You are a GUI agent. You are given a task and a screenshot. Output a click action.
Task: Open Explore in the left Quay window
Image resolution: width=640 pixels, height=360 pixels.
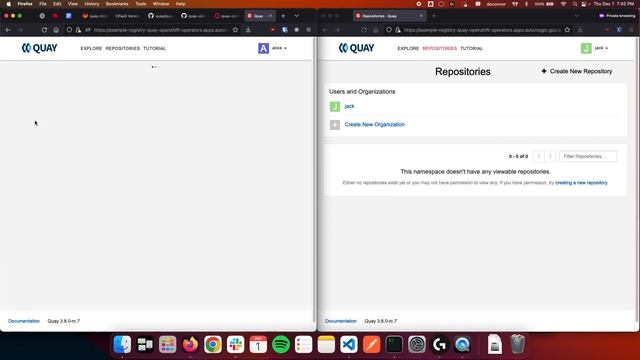click(91, 48)
